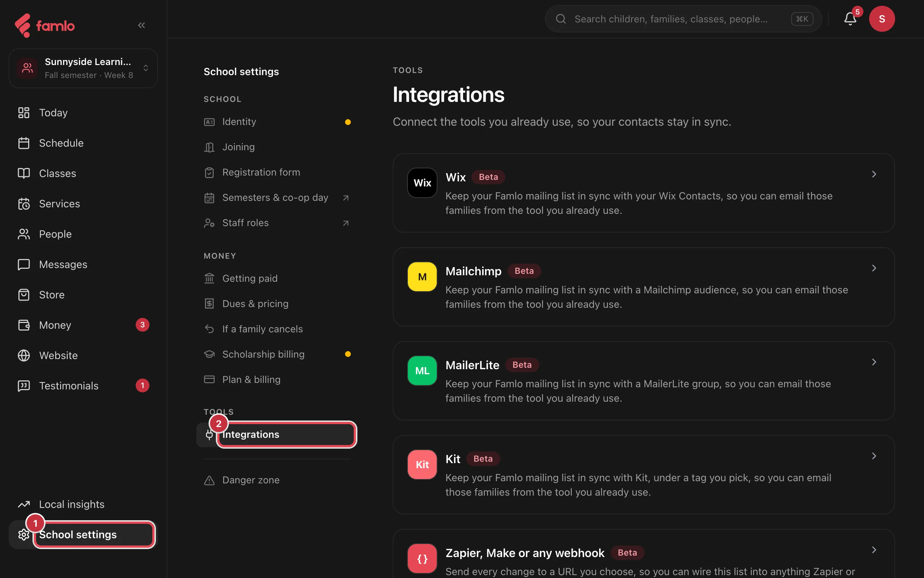Open Plan & billing settings
Image resolution: width=924 pixels, height=578 pixels.
pos(277,380)
